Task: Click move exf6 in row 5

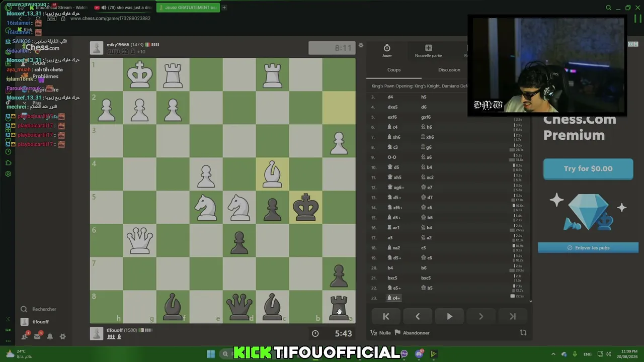Action: tap(392, 117)
